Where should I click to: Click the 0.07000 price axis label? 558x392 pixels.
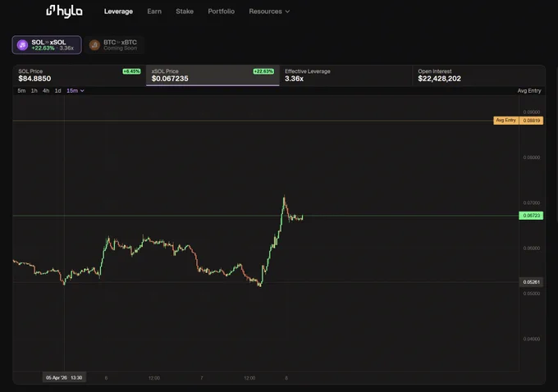[531, 203]
